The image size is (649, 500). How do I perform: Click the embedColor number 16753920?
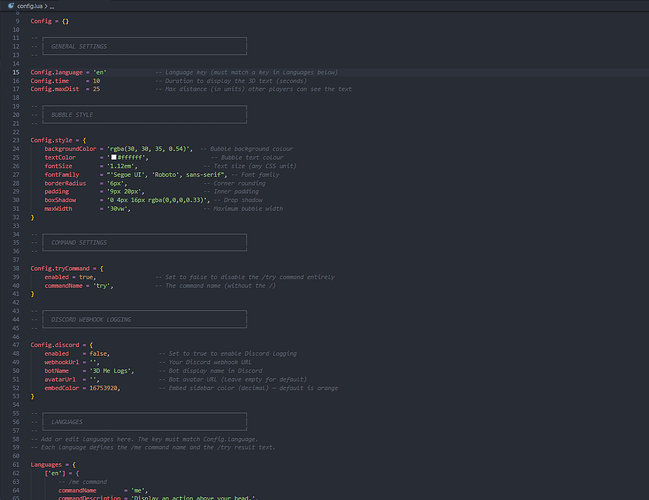tap(104, 387)
